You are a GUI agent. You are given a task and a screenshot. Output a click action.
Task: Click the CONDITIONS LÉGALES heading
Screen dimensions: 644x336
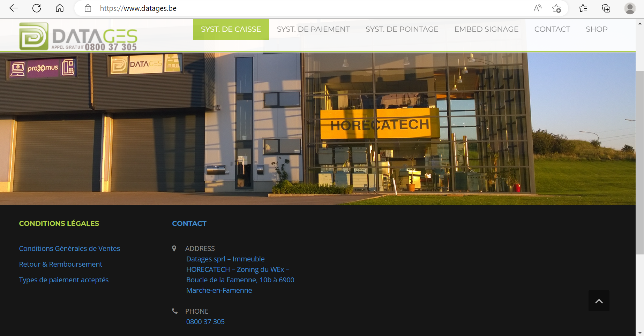tap(59, 223)
